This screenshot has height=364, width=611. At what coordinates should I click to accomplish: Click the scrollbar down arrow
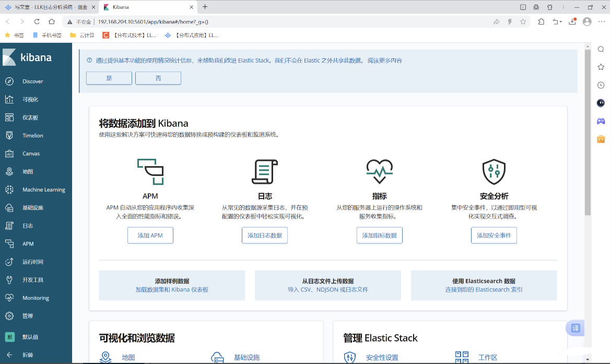tap(587, 359)
